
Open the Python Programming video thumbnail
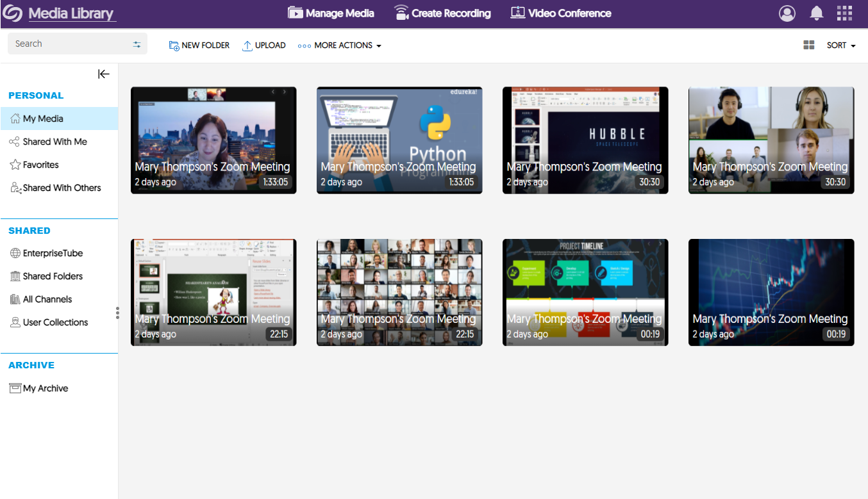(x=399, y=140)
